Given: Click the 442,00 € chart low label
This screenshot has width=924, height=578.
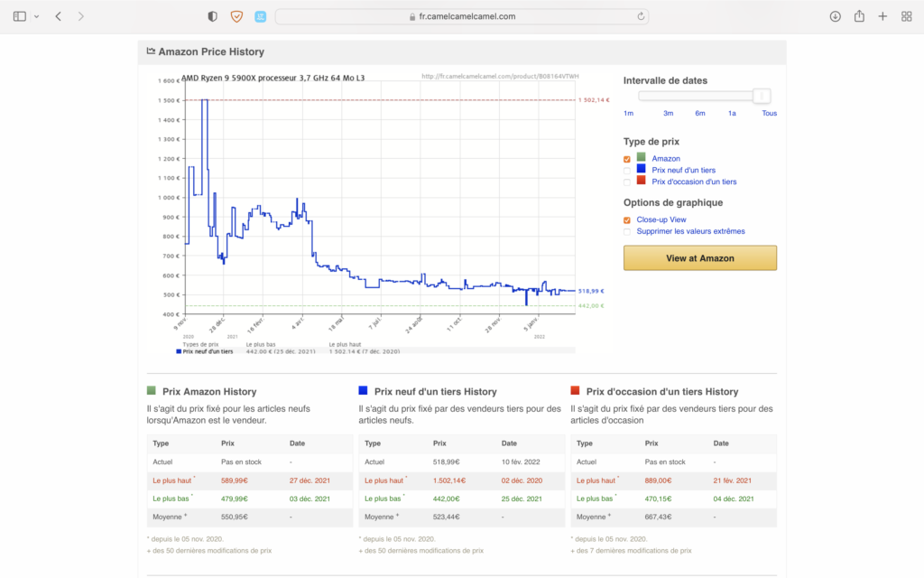Looking at the screenshot, I should (x=591, y=305).
